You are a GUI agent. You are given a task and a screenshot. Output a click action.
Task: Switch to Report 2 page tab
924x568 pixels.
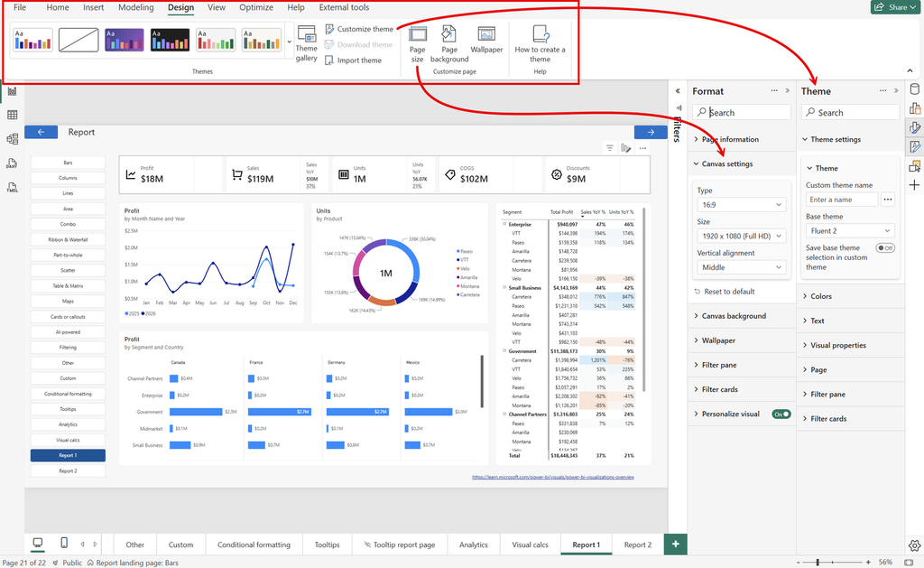pos(638,545)
